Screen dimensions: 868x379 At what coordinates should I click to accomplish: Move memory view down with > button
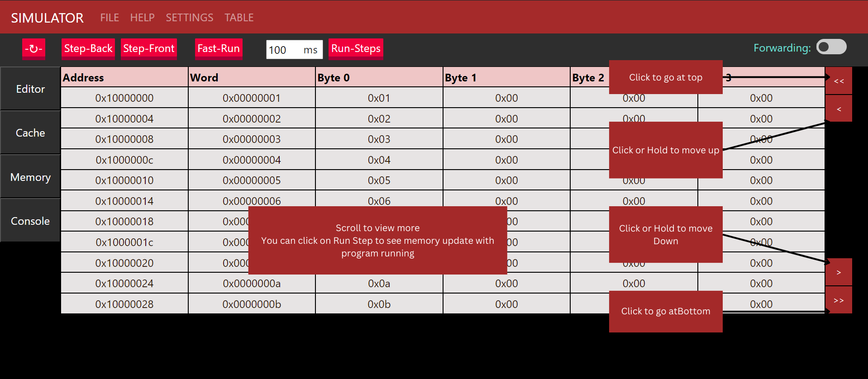(x=839, y=272)
